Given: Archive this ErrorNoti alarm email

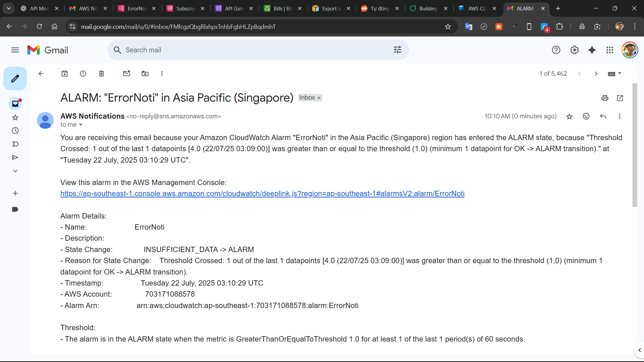Looking at the screenshot, I should [x=64, y=74].
